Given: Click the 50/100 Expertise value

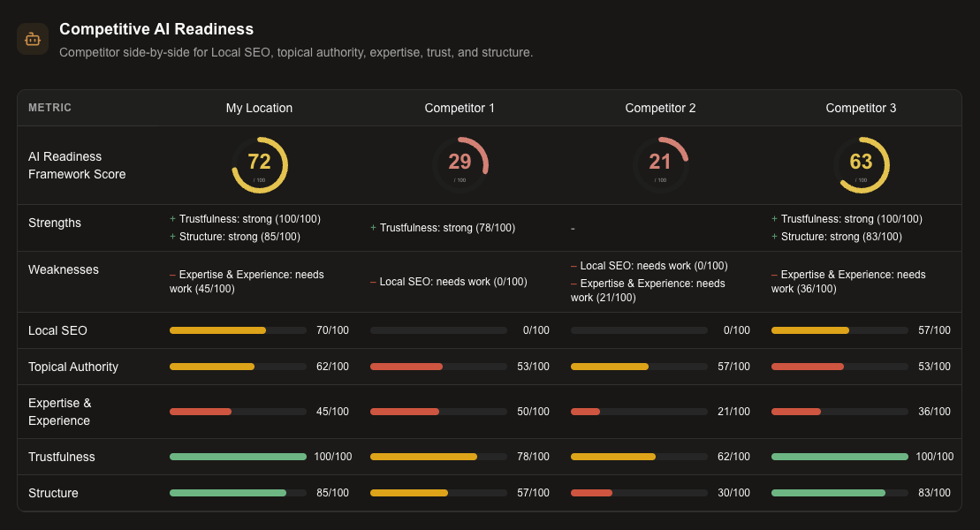Looking at the screenshot, I should [533, 412].
